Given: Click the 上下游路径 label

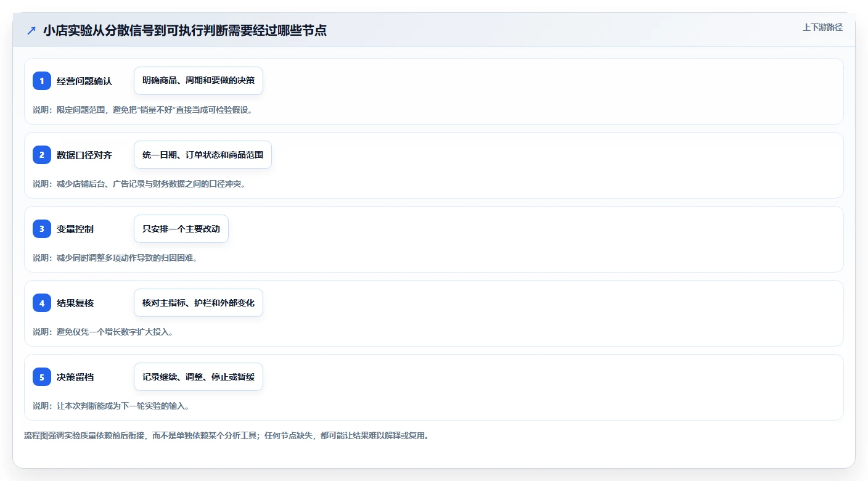Looking at the screenshot, I should point(822,27).
